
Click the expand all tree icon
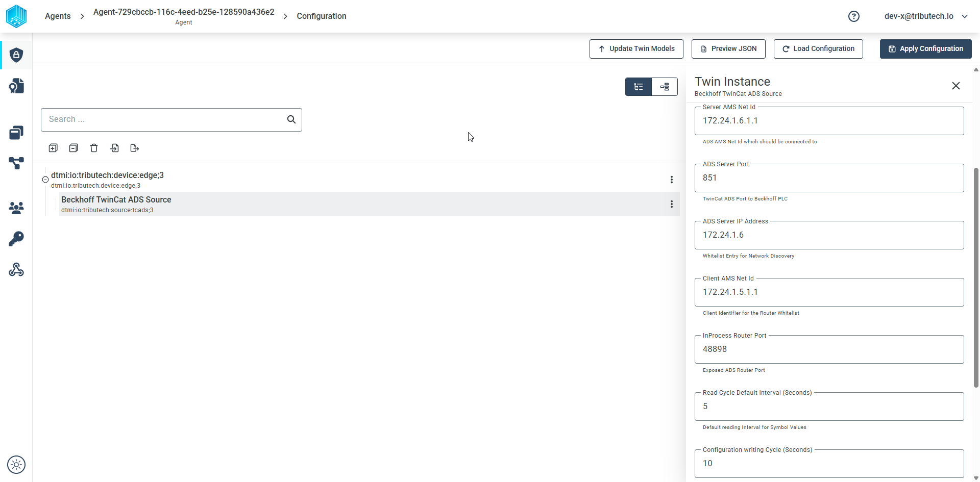click(x=53, y=148)
